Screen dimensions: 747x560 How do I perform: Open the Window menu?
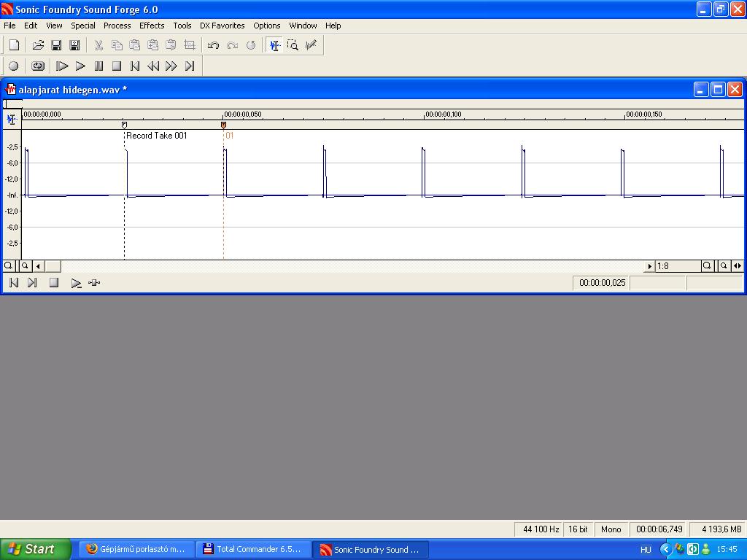click(x=303, y=26)
